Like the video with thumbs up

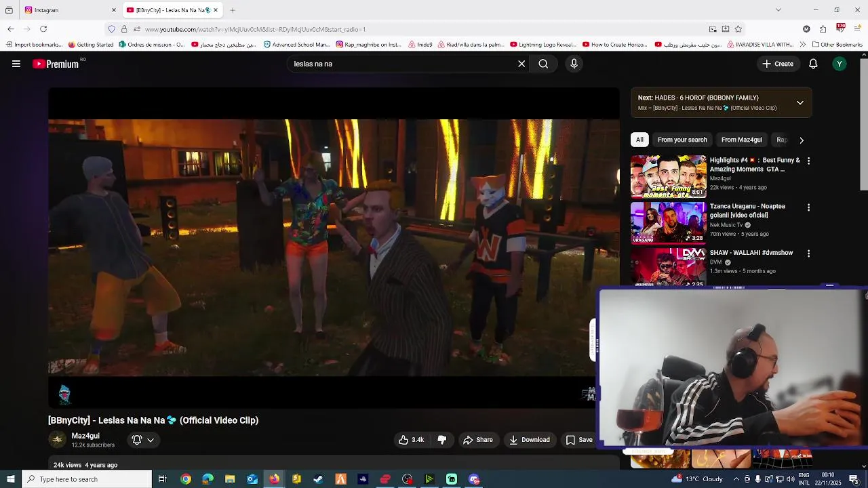tap(411, 440)
